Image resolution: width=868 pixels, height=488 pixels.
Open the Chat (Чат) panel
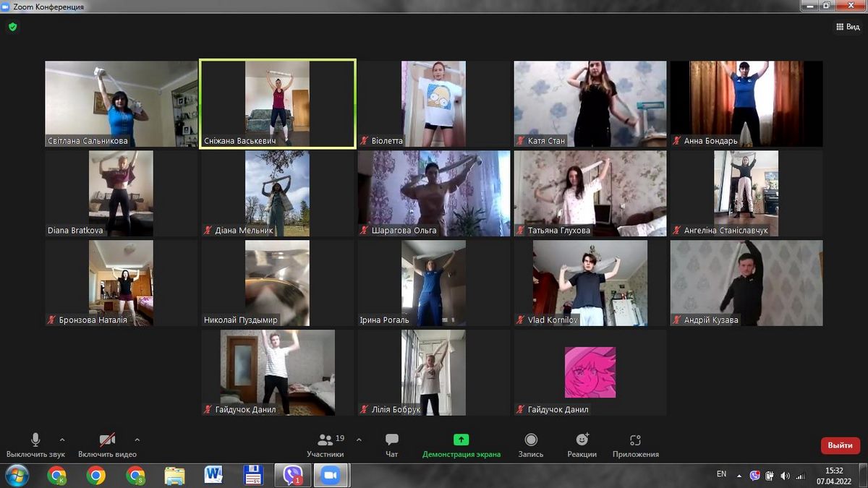pyautogui.click(x=392, y=445)
